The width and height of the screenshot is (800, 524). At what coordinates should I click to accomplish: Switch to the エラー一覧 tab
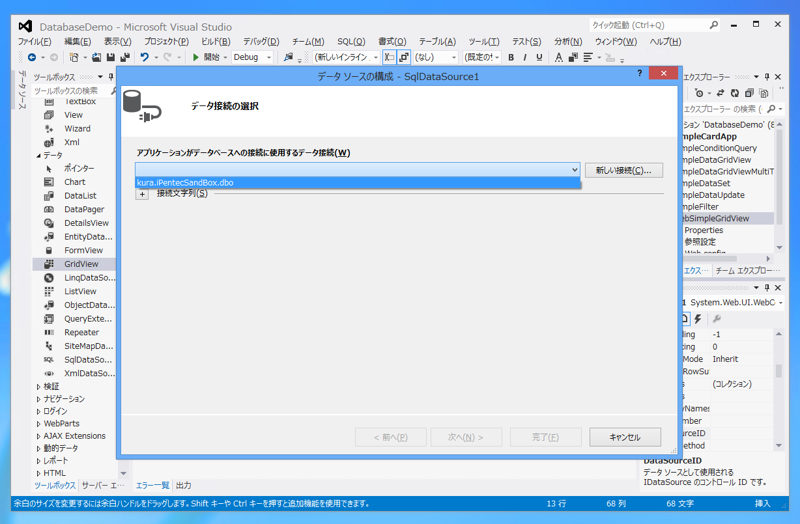152,485
